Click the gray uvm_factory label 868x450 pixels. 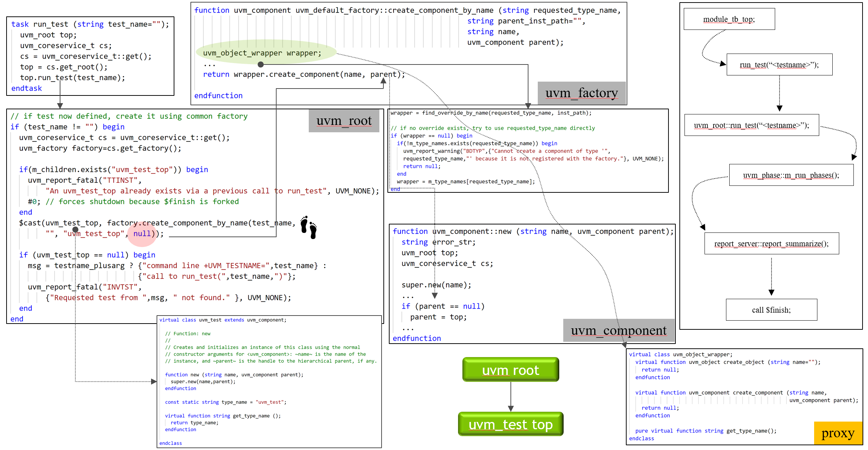coord(581,93)
